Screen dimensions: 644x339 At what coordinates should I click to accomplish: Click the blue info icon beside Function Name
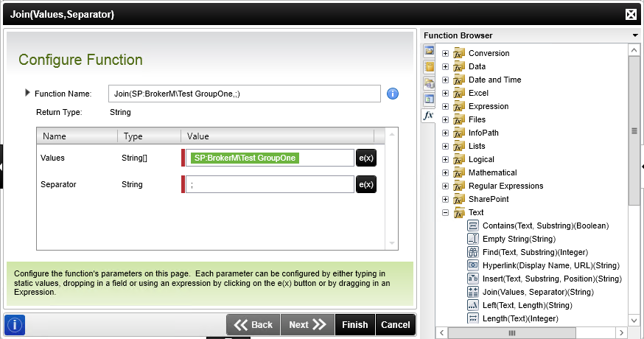(393, 94)
